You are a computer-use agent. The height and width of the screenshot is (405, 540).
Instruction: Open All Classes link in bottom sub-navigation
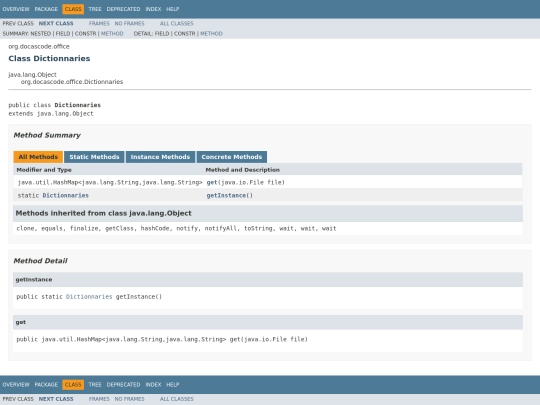pos(177,399)
